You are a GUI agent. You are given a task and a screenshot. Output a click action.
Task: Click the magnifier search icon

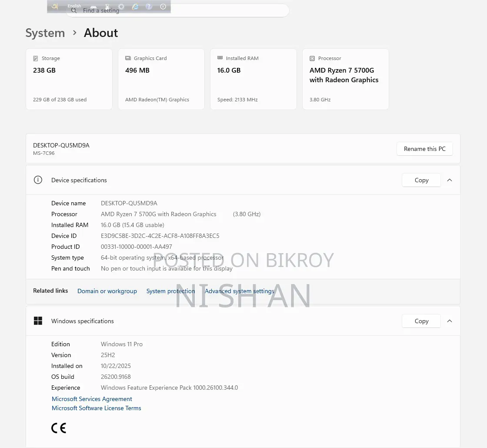tap(74, 10)
